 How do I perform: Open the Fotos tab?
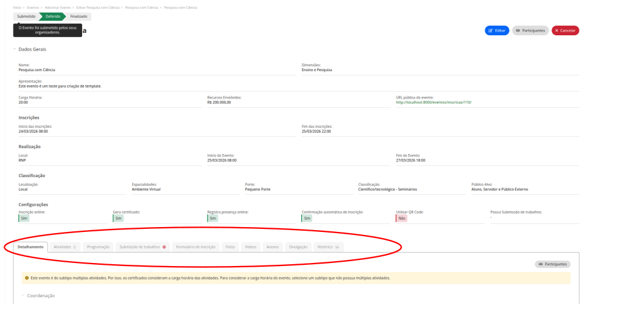coord(230,247)
